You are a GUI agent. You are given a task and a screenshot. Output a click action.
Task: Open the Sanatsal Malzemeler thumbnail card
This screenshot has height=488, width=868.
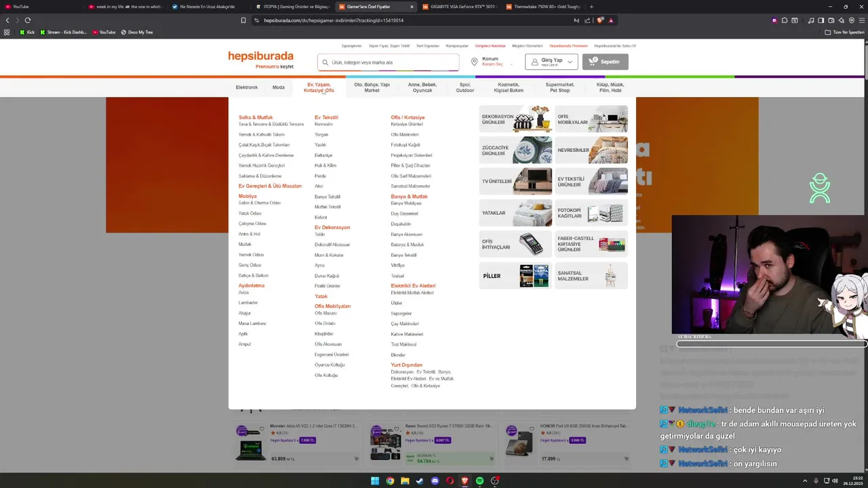(591, 276)
